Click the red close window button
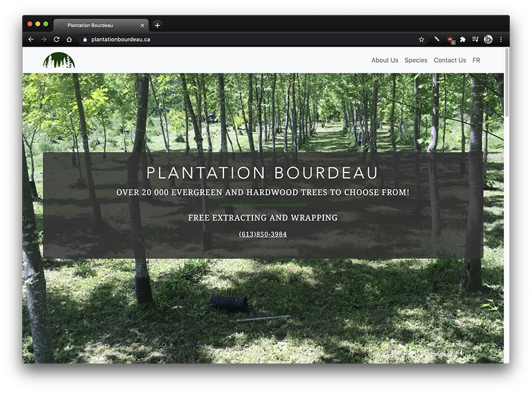532x393 pixels. pyautogui.click(x=30, y=24)
